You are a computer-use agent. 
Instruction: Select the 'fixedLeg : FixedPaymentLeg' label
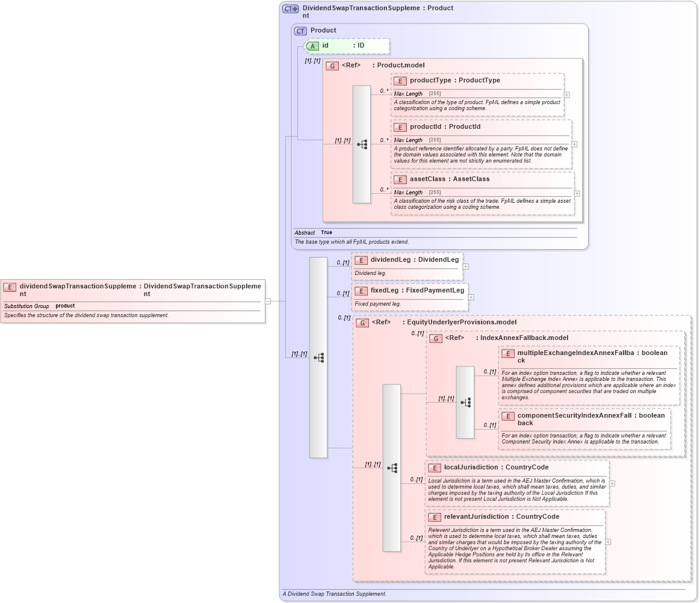click(417, 291)
